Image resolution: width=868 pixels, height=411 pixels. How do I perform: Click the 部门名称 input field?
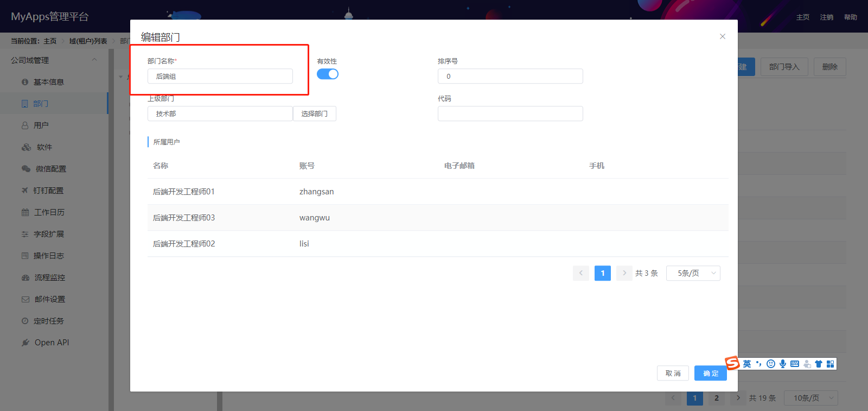pyautogui.click(x=220, y=76)
